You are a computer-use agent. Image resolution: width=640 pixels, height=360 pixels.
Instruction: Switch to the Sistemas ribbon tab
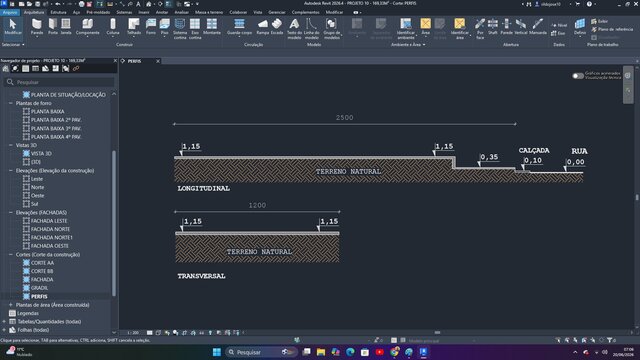[x=124, y=12]
